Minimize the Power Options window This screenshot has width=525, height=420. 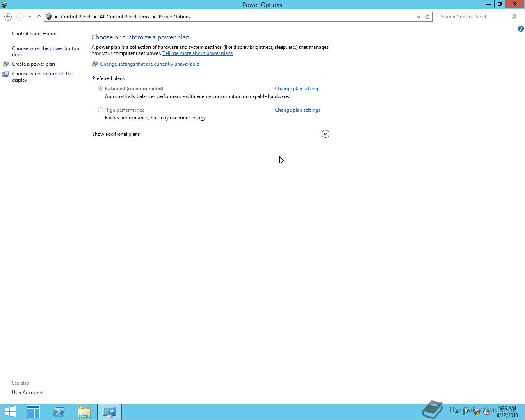(x=488, y=4)
